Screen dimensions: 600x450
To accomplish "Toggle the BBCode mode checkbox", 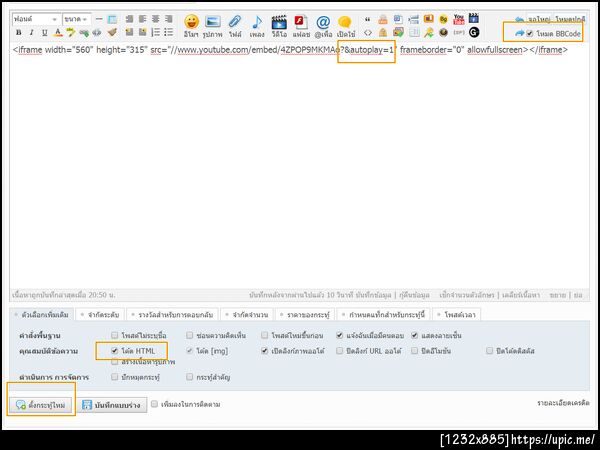I will tap(530, 34).
